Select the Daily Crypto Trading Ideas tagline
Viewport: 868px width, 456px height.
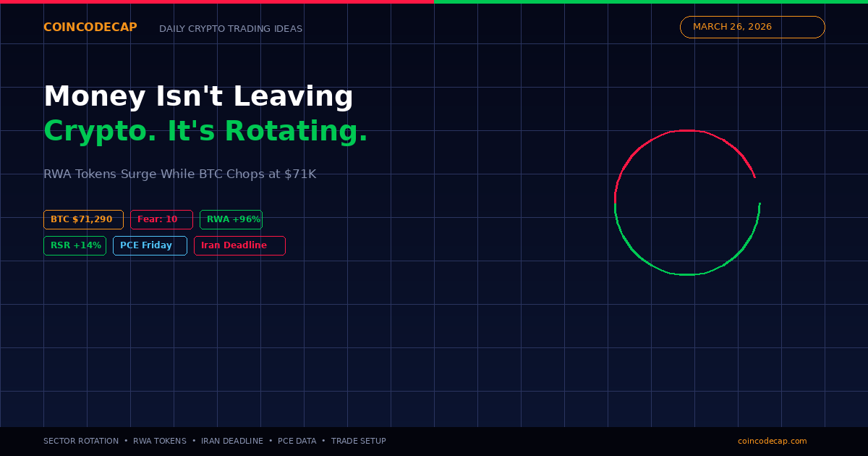click(231, 29)
